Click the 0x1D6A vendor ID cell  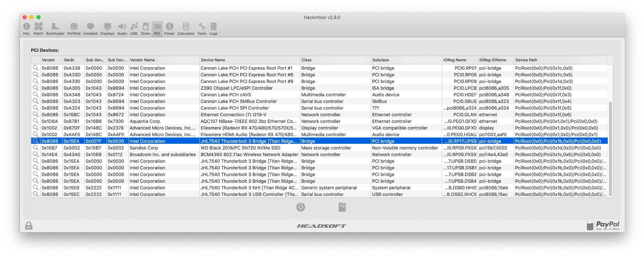coord(51,121)
